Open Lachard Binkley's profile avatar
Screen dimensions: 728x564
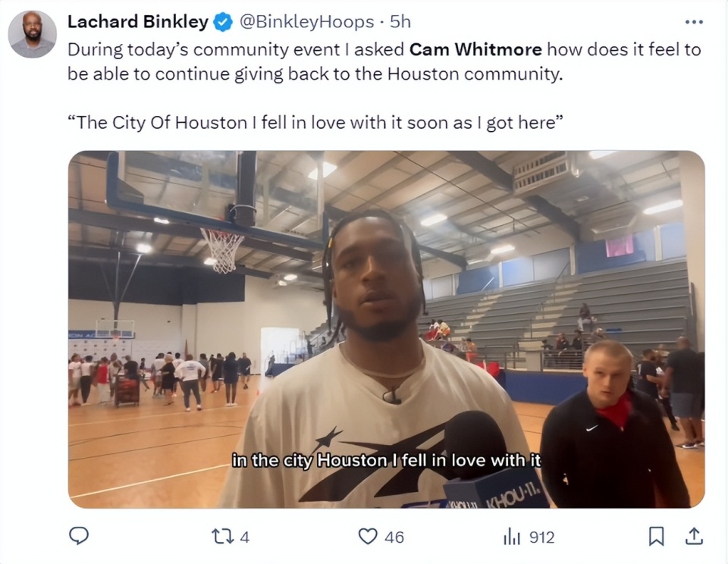pos(33,34)
